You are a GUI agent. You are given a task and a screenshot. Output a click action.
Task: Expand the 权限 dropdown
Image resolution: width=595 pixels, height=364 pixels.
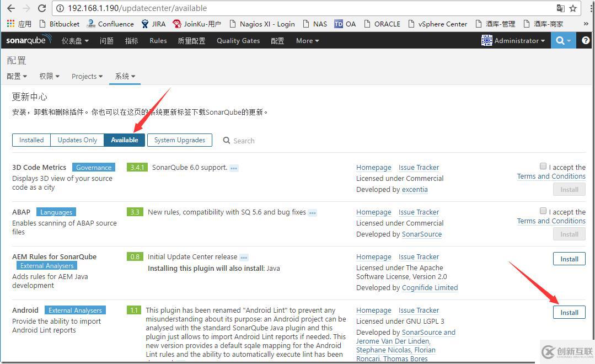[49, 76]
